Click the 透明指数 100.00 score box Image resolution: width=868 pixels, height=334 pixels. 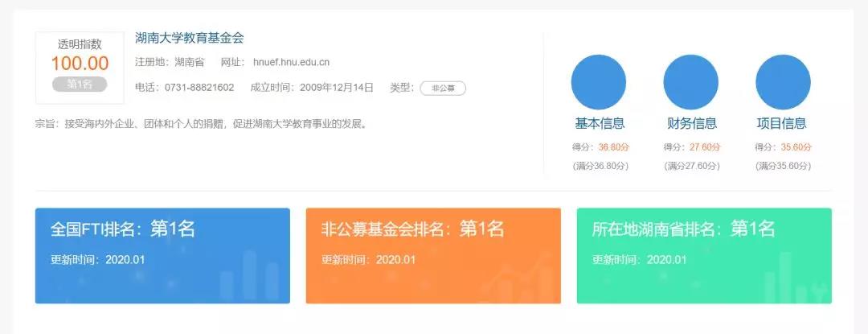pyautogui.click(x=80, y=68)
